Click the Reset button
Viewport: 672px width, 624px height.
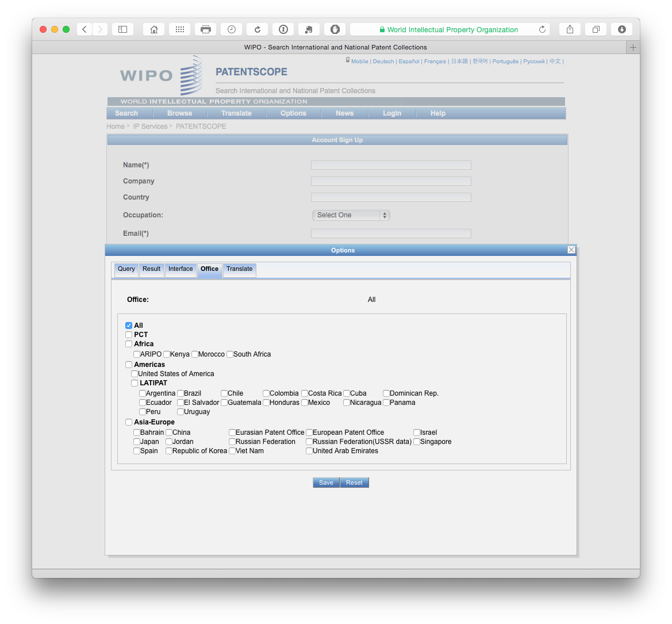355,483
